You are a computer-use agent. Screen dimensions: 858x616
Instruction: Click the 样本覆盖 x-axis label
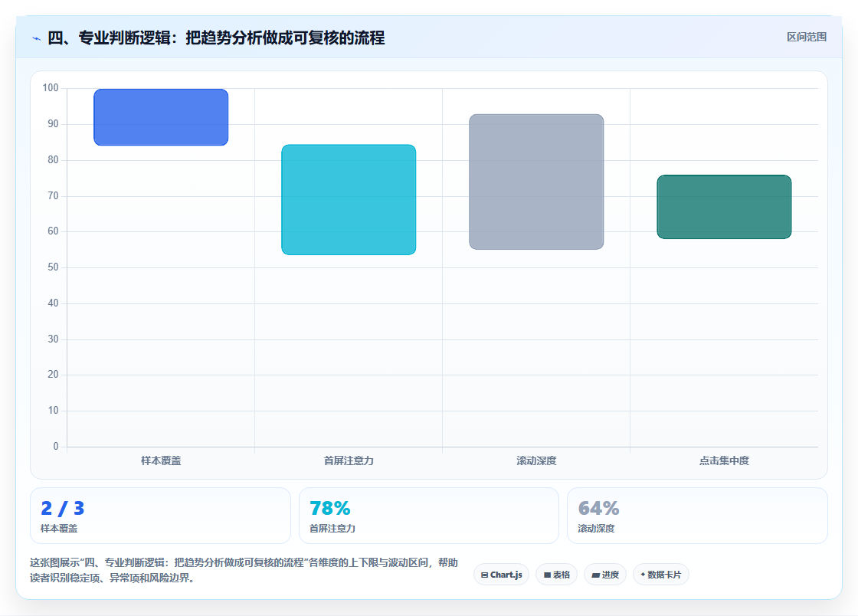click(161, 460)
